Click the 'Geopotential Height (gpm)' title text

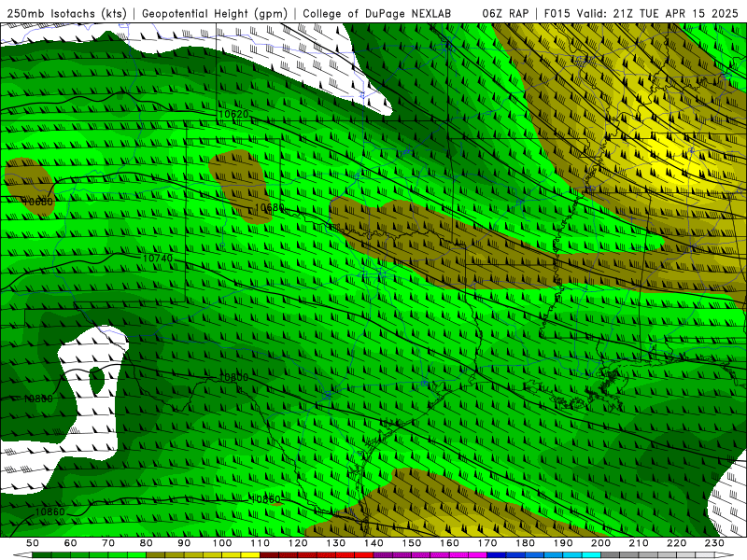coord(215,14)
